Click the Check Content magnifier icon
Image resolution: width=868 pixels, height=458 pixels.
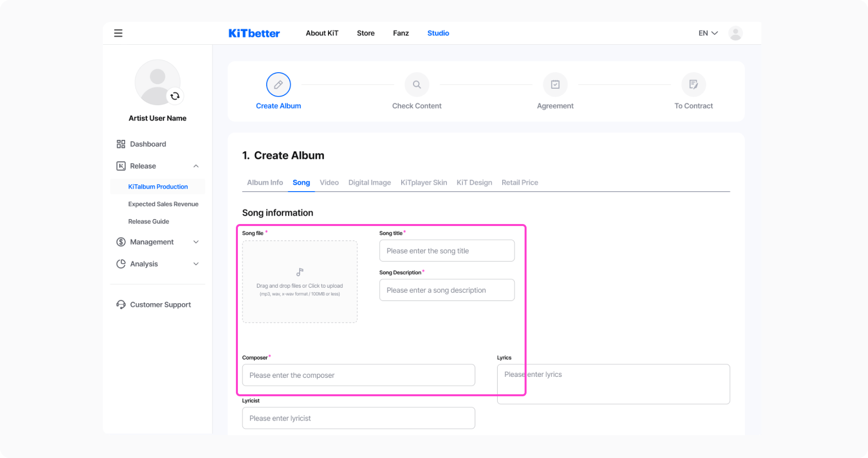pos(417,85)
